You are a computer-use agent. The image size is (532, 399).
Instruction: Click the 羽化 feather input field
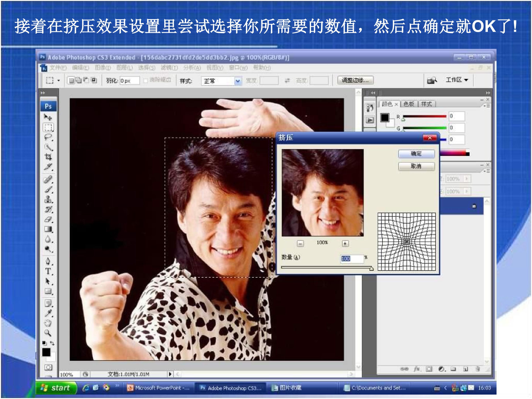(130, 81)
